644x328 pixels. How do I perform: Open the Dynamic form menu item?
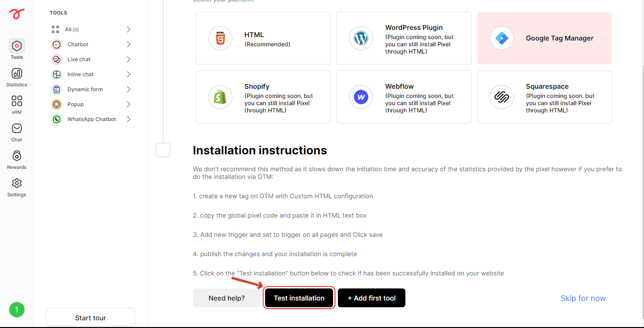(91, 89)
